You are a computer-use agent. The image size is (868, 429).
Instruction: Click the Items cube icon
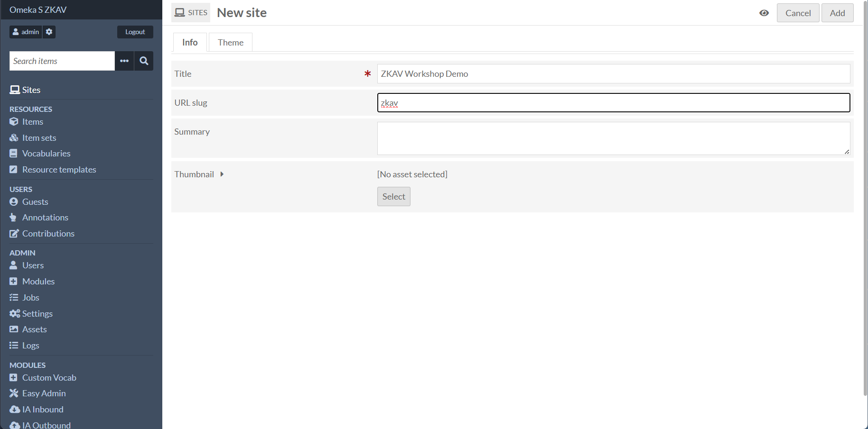14,122
